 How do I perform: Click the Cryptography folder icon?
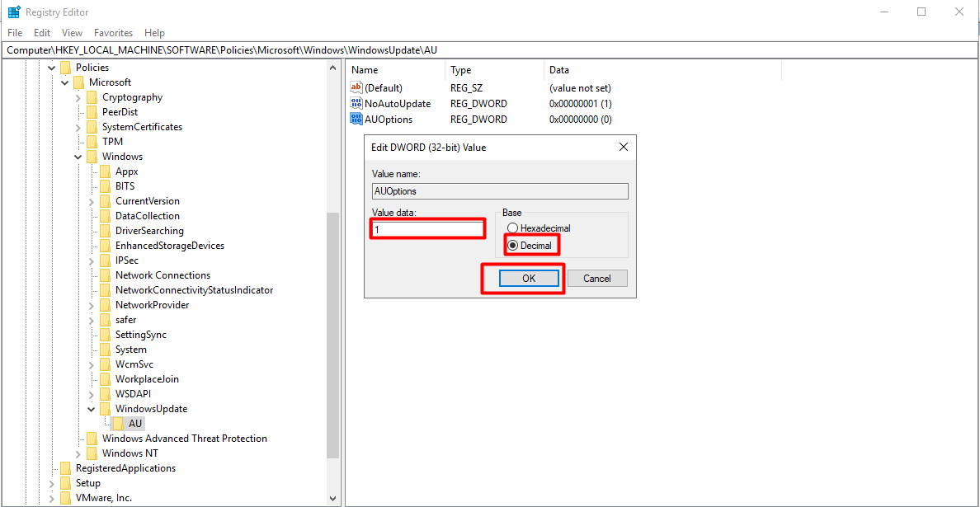[x=92, y=97]
